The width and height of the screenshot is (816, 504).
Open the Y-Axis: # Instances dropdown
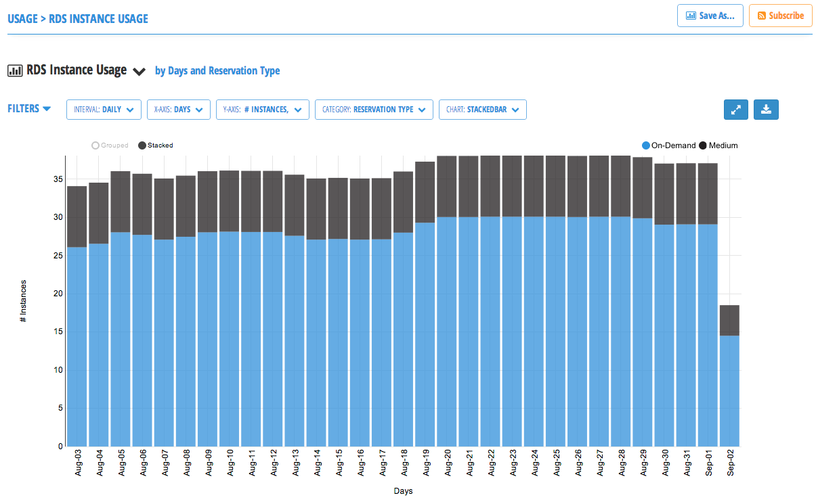[x=263, y=110]
